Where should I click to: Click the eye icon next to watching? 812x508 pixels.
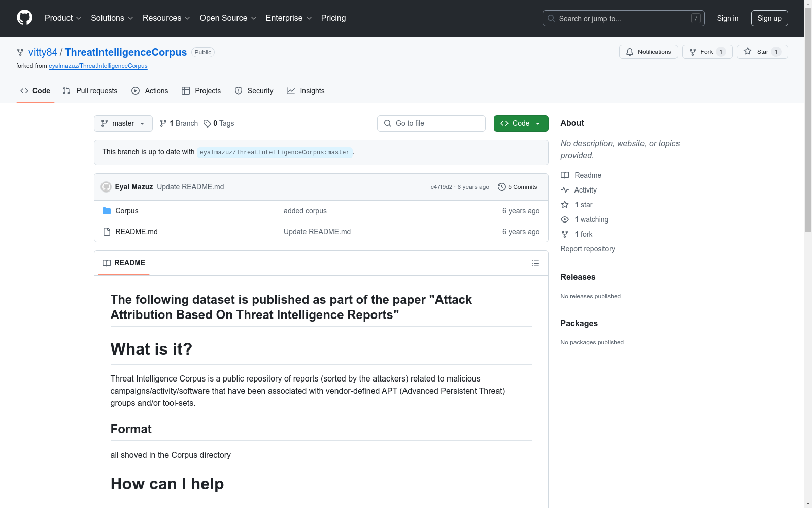click(x=565, y=219)
